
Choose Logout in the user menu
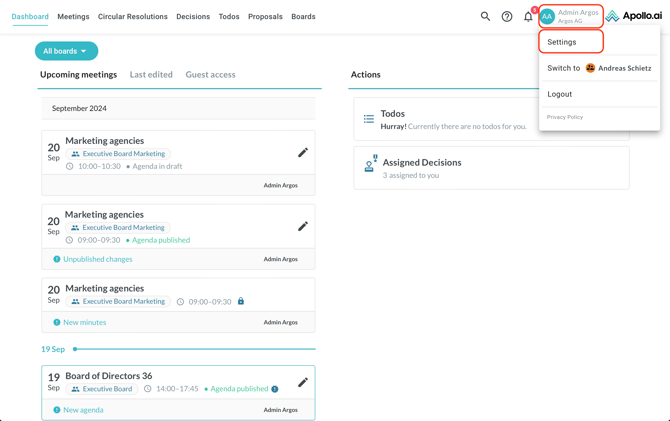click(x=560, y=94)
